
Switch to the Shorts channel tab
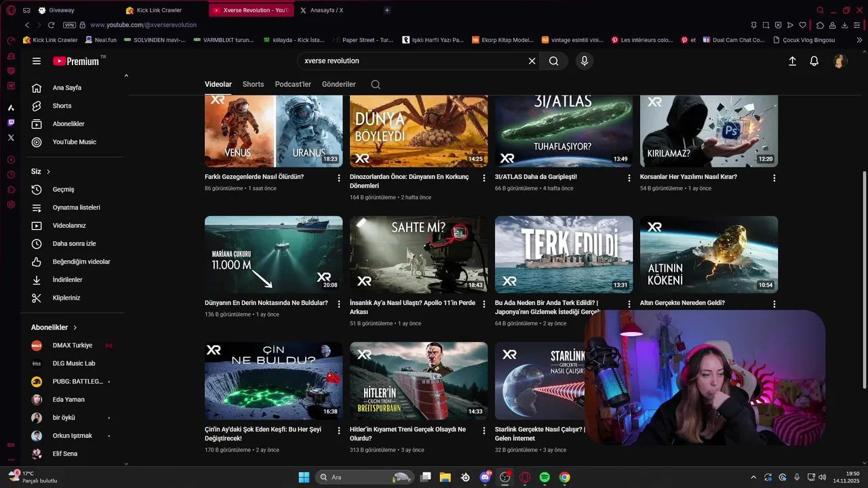[x=253, y=84]
